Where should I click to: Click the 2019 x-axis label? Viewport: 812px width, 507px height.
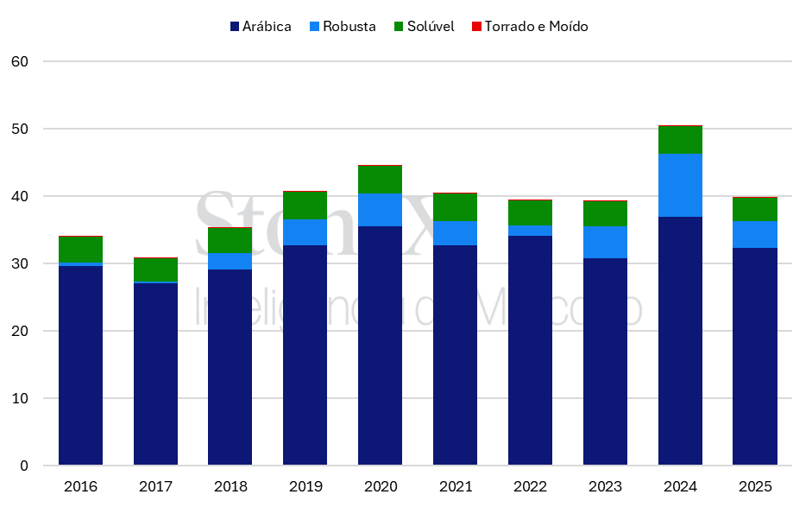coord(305,487)
